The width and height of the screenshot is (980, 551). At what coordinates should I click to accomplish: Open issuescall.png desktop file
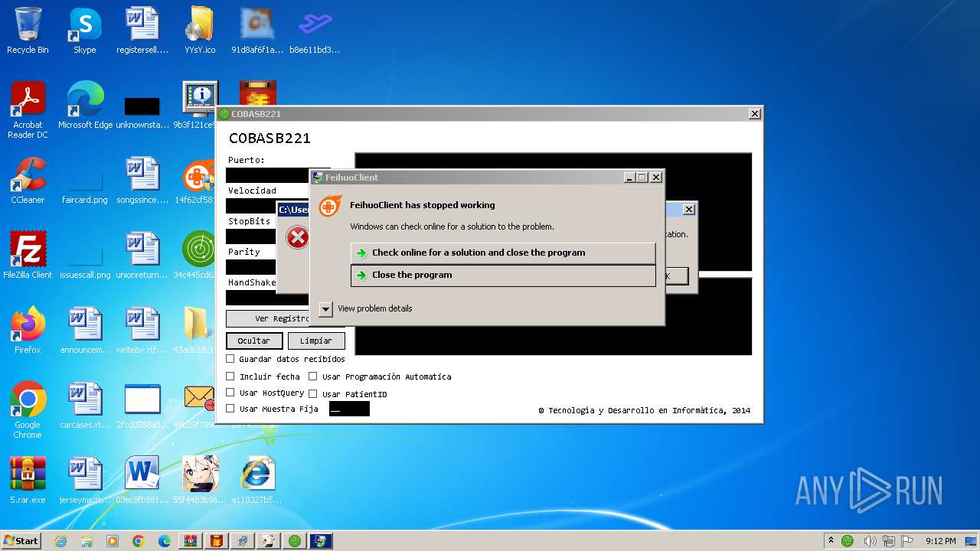(85, 261)
